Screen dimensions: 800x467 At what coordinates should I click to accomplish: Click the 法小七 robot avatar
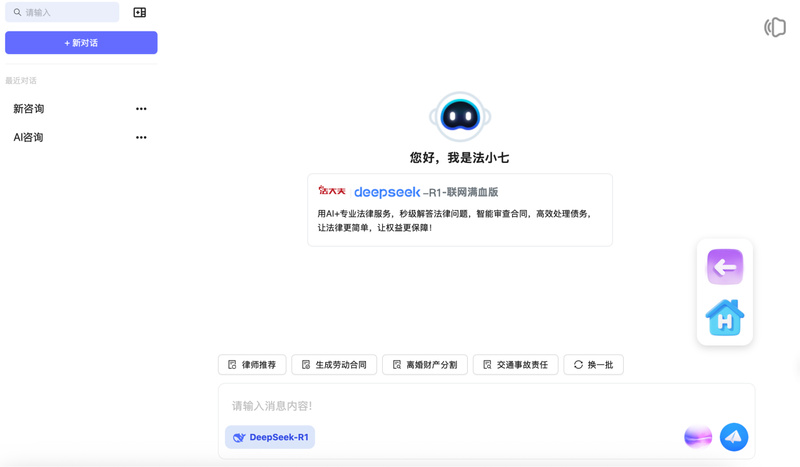pos(460,117)
